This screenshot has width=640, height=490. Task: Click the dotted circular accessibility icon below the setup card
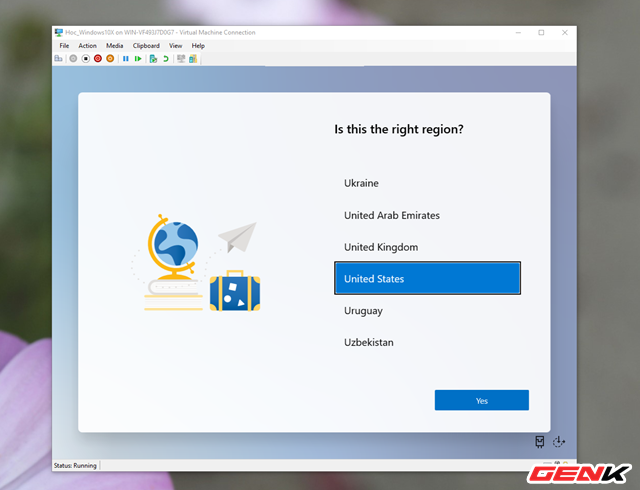pos(558,441)
